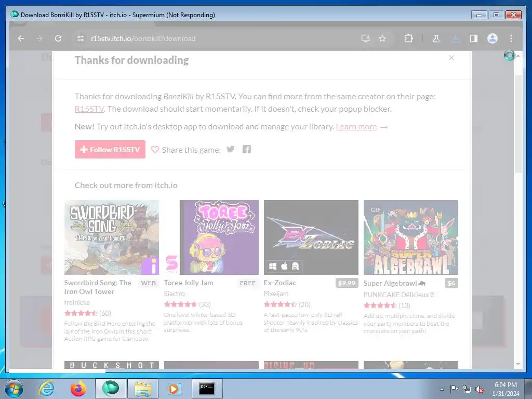Screen dimensions: 532x399
Task: Click the Swordbird Song: The Iron Owl Tower title
Action: click(98, 287)
